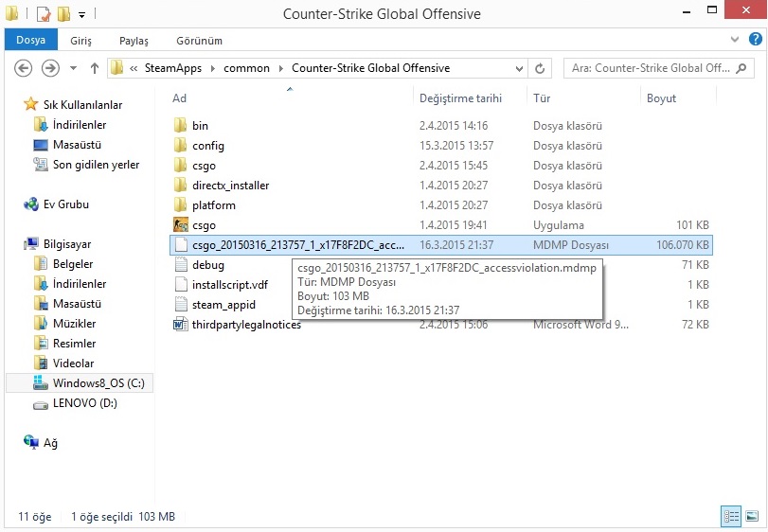Switch to details view in status bar
The image size is (768, 532).
[x=731, y=516]
